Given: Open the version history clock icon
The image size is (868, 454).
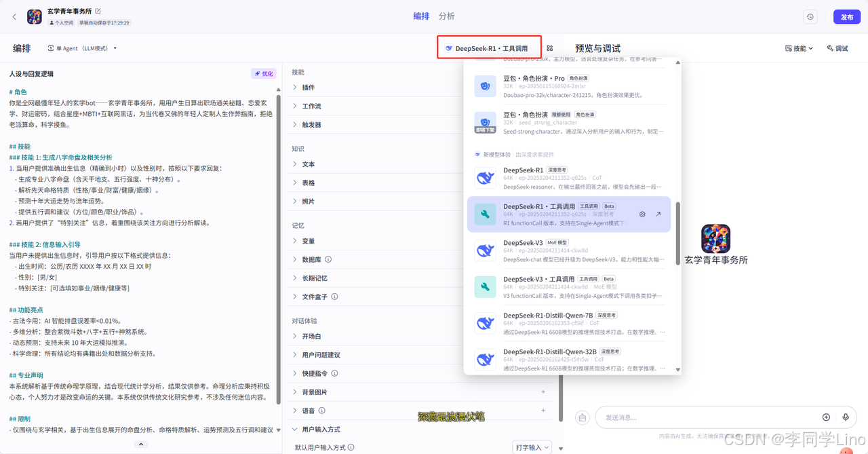Looking at the screenshot, I should 810,17.
